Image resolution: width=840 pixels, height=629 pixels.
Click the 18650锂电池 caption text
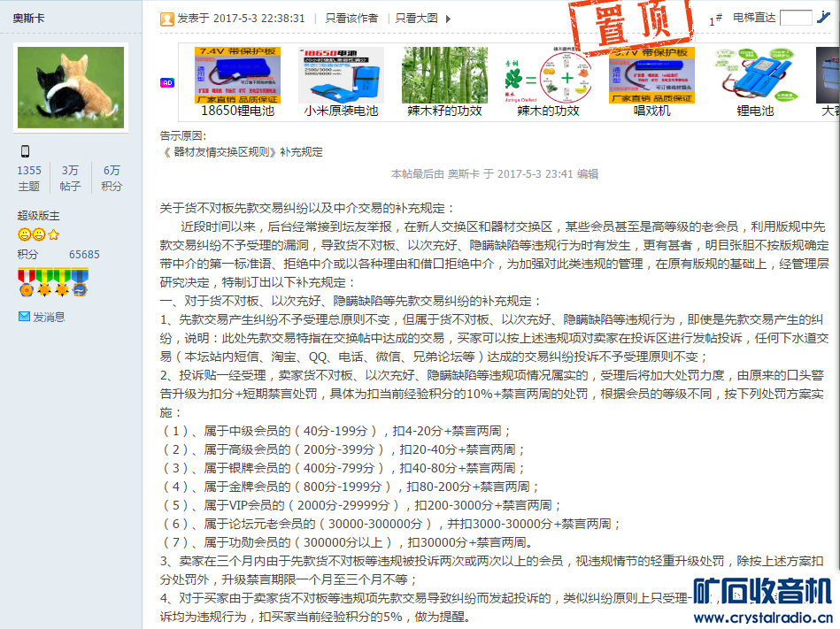coord(237,111)
